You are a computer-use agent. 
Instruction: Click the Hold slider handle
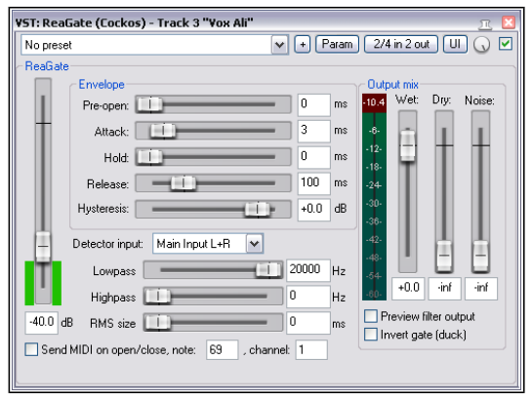click(150, 157)
